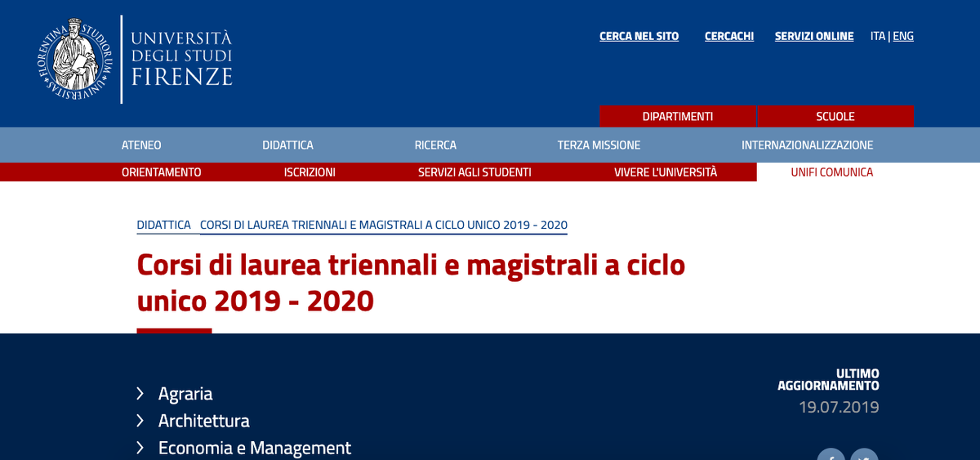This screenshot has height=460, width=980.
Task: Open the Dipartimenti button
Action: (x=678, y=116)
